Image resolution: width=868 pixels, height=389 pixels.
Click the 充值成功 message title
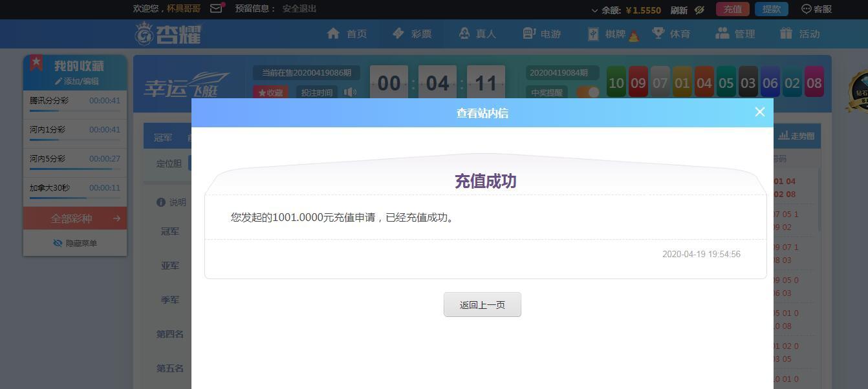486,181
